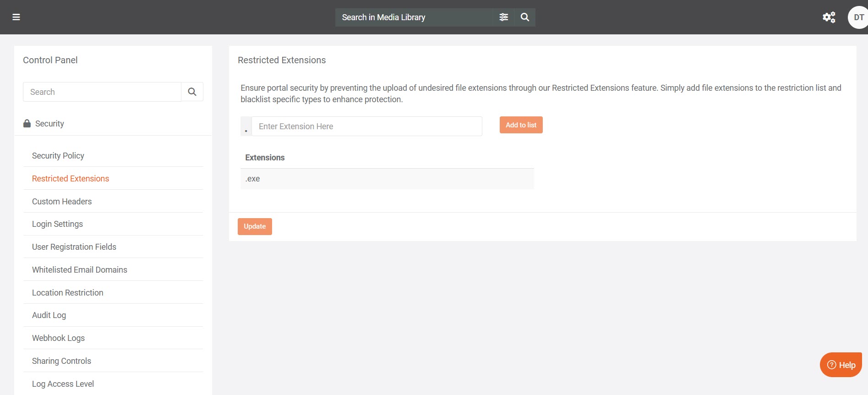Open the hamburger navigation menu
Screen dimensions: 868x395
click(16, 17)
